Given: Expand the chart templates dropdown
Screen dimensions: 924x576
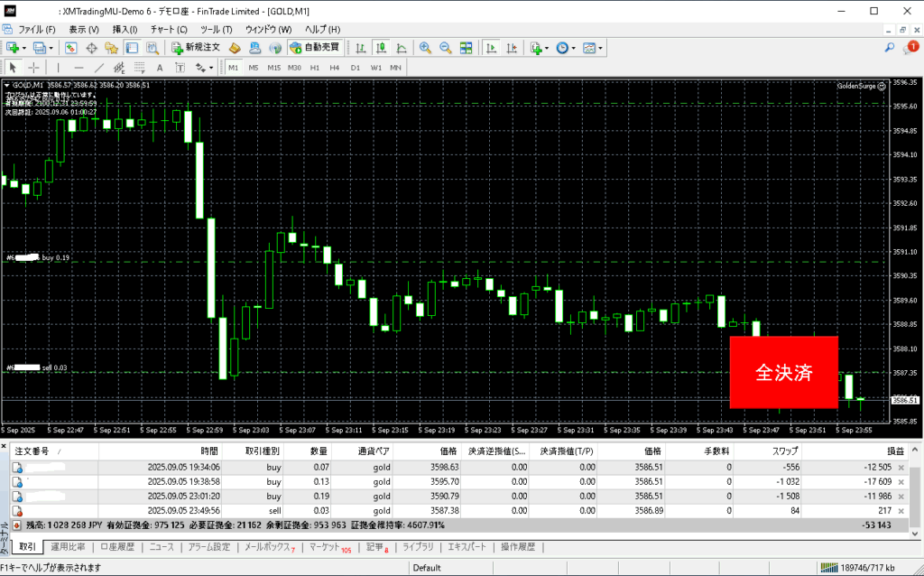Looking at the screenshot, I should pos(600,48).
